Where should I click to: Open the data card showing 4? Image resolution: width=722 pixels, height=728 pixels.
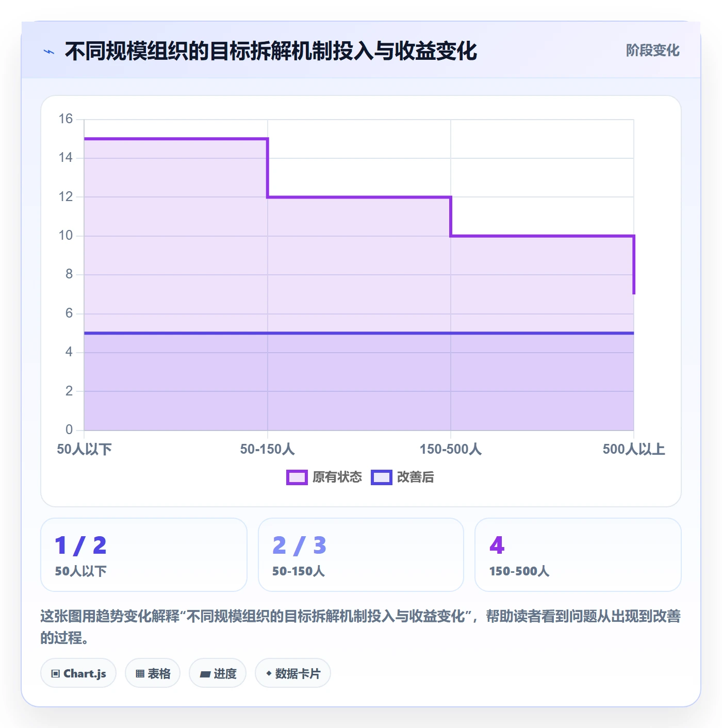tap(578, 555)
